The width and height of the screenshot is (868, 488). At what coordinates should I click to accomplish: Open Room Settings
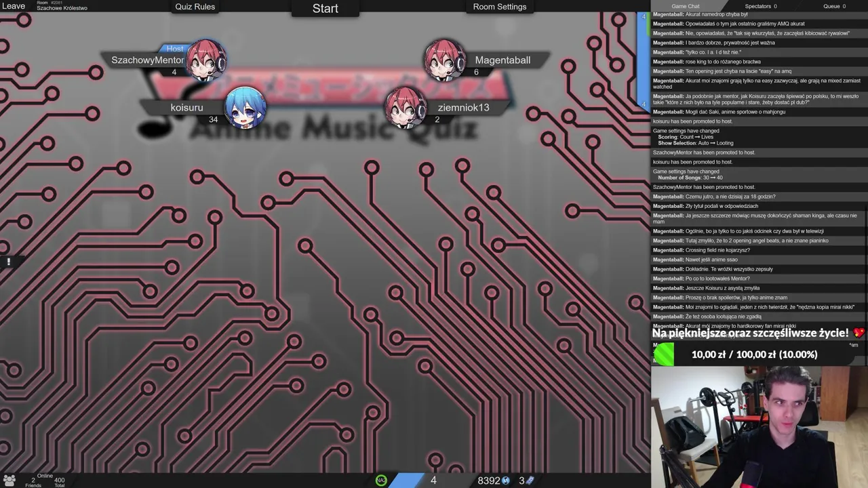pos(500,7)
